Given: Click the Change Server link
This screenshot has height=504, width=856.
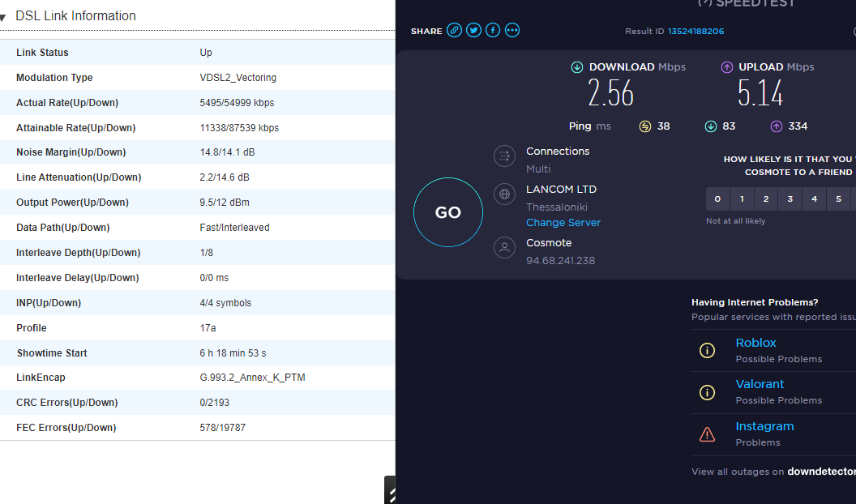Looking at the screenshot, I should coord(563,223).
